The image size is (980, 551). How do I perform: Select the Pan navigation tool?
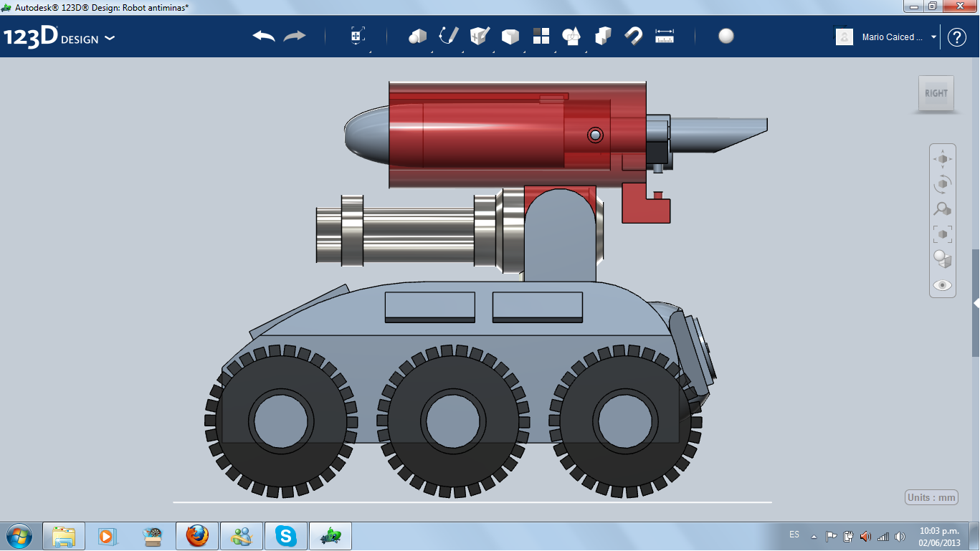click(x=943, y=159)
